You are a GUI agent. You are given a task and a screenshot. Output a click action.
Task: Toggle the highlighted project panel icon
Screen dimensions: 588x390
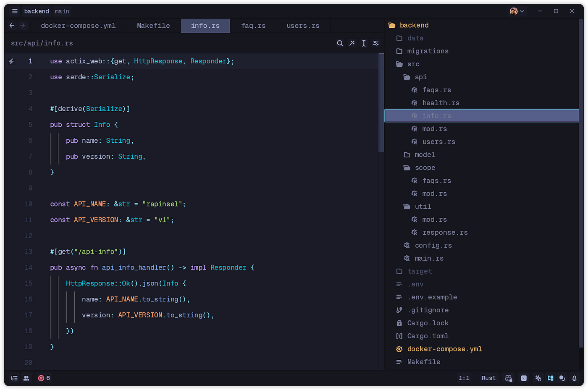pyautogui.click(x=551, y=378)
